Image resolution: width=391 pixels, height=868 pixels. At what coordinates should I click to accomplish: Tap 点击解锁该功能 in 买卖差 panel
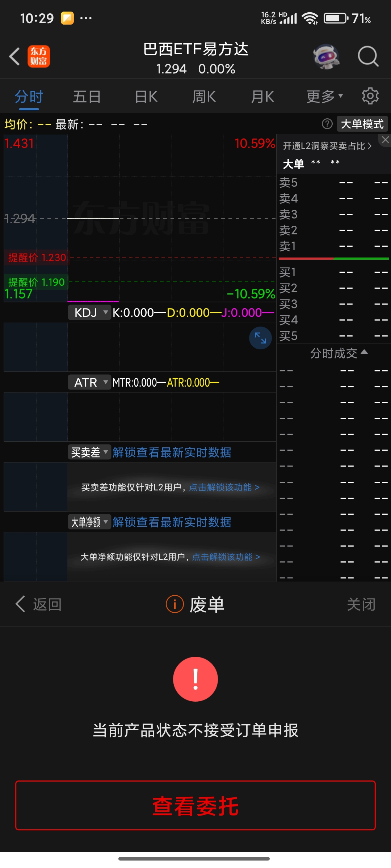pyautogui.click(x=224, y=487)
